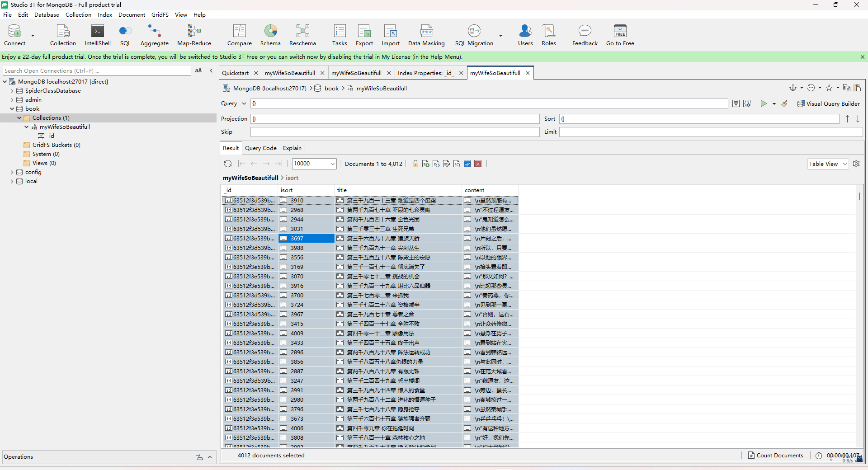The image size is (868, 470).
Task: Switch to Index Properties: _id_ tab
Action: click(425, 73)
